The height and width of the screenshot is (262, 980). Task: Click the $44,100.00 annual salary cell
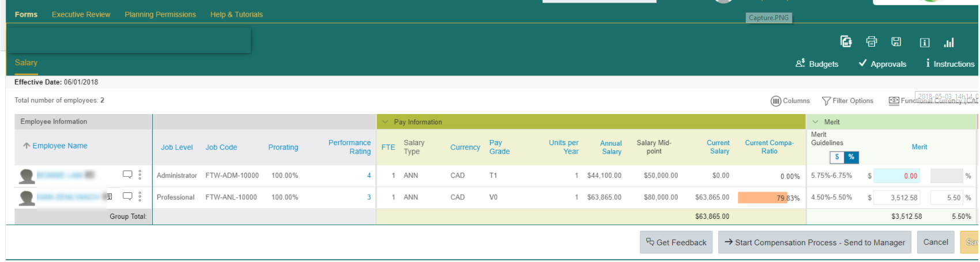point(604,176)
